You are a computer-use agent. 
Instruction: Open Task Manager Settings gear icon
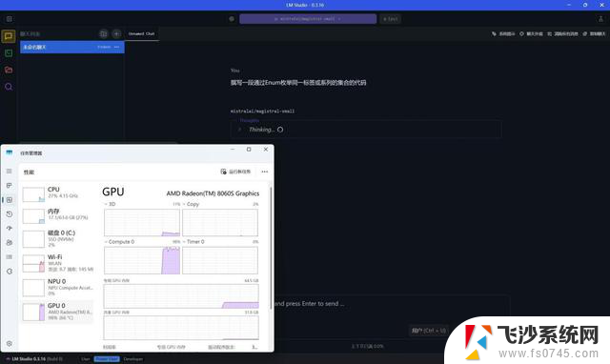10,343
